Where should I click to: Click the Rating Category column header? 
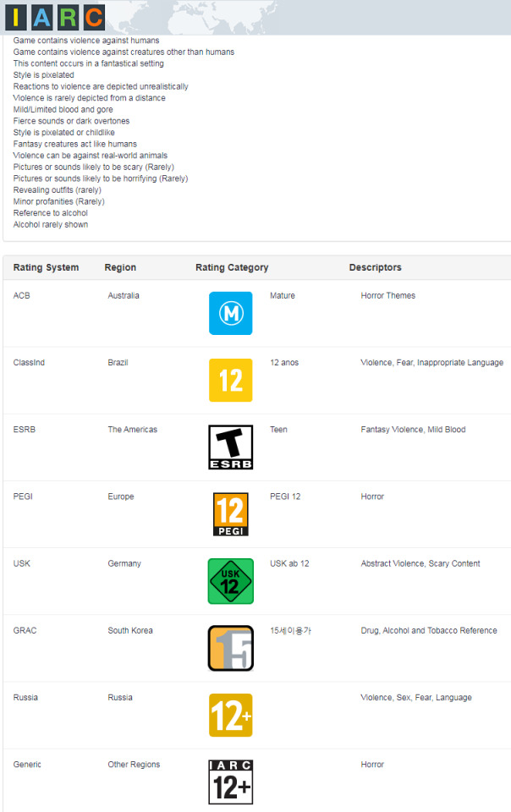(232, 267)
